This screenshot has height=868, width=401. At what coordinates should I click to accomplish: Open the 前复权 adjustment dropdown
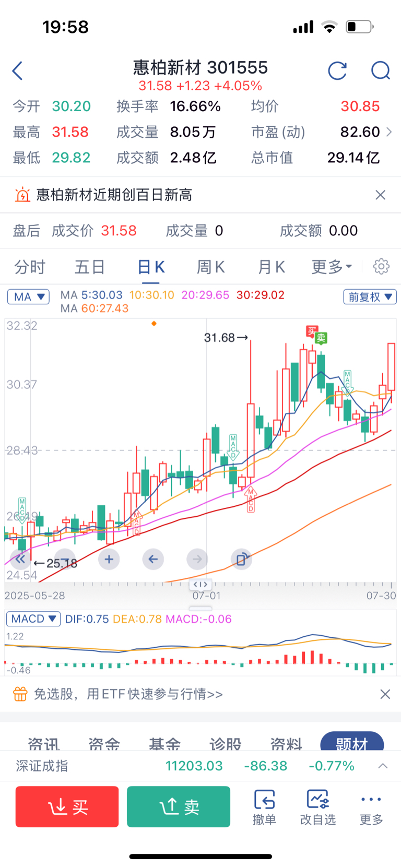(370, 296)
